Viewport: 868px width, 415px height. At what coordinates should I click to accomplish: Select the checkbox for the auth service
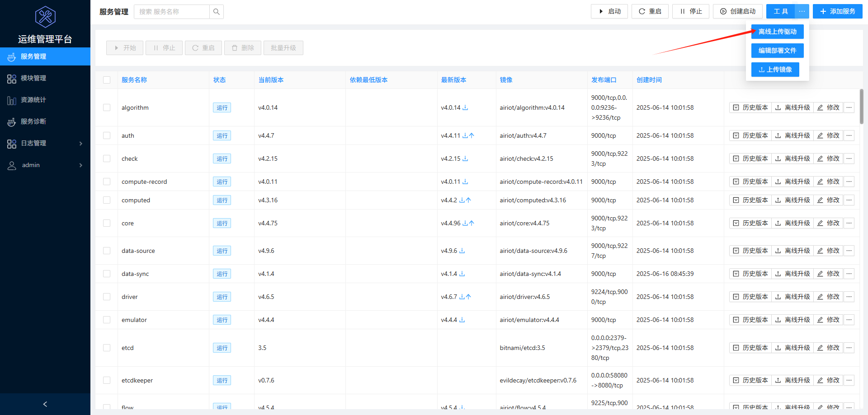107,135
